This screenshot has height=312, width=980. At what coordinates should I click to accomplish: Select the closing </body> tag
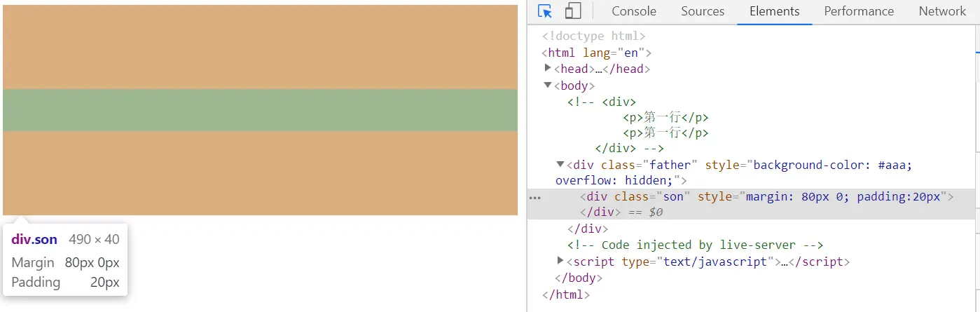579,278
